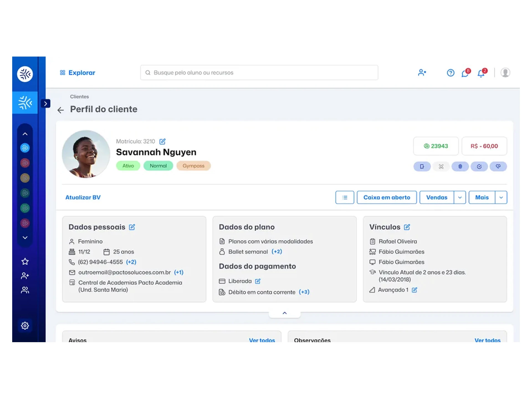Click the student search field

coord(259,73)
